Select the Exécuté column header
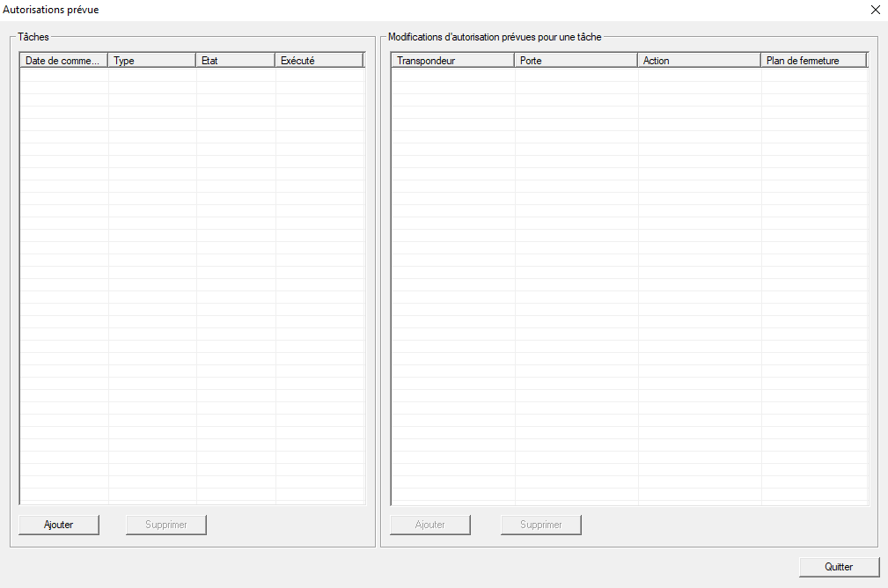The image size is (888, 588). (319, 61)
